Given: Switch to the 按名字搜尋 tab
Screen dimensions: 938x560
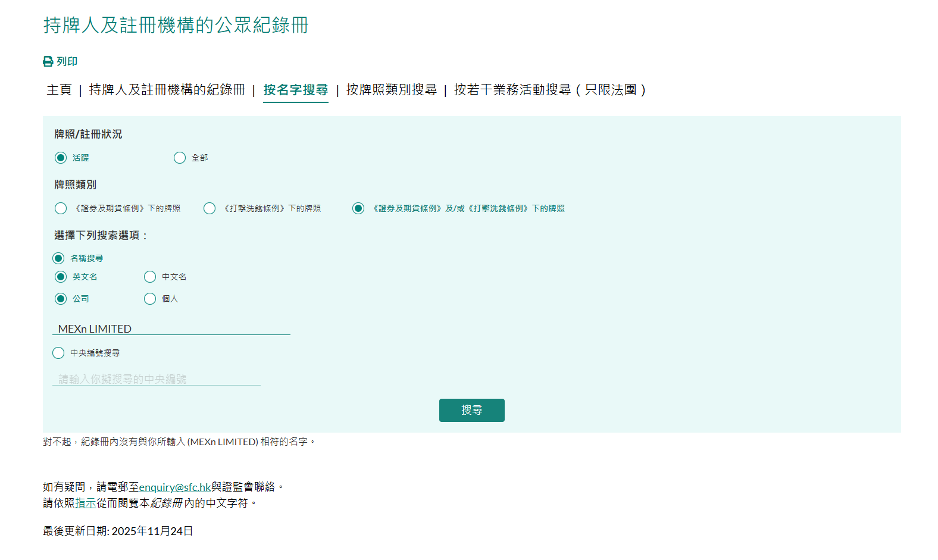Looking at the screenshot, I should [296, 90].
